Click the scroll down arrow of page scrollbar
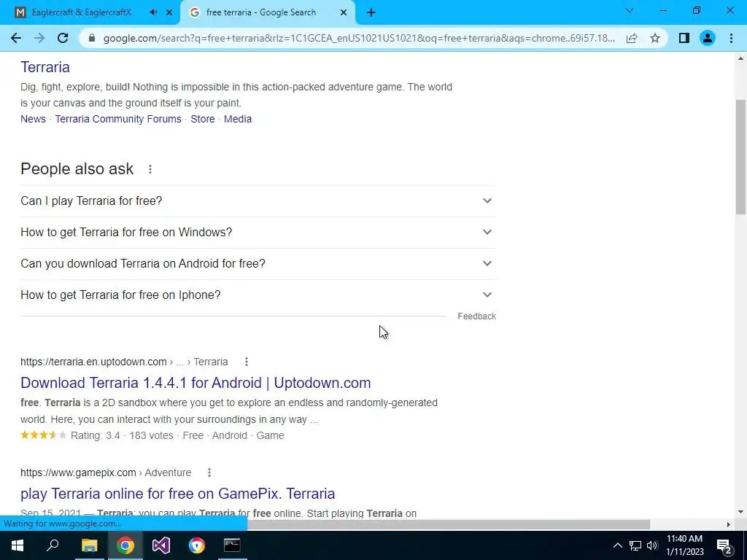747x560 pixels. [x=741, y=513]
